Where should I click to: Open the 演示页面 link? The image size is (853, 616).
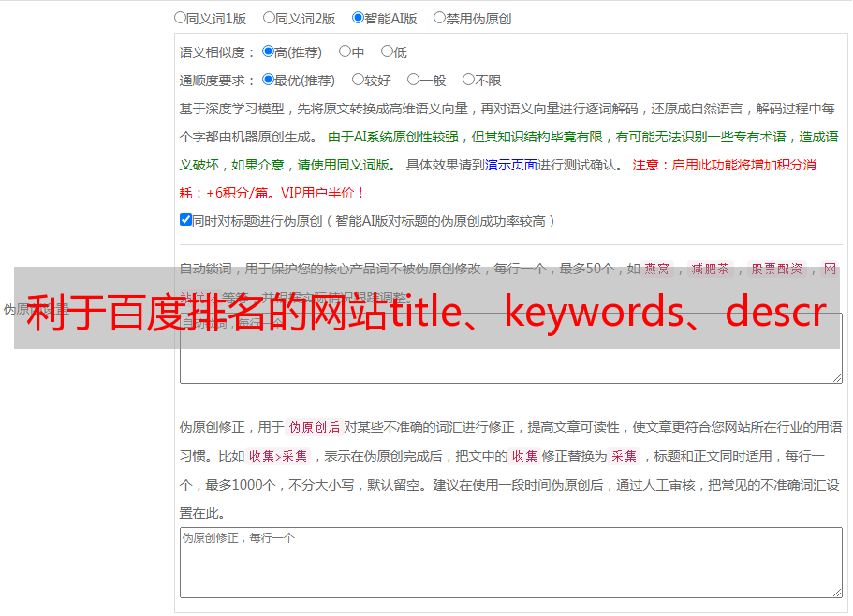coord(511,165)
